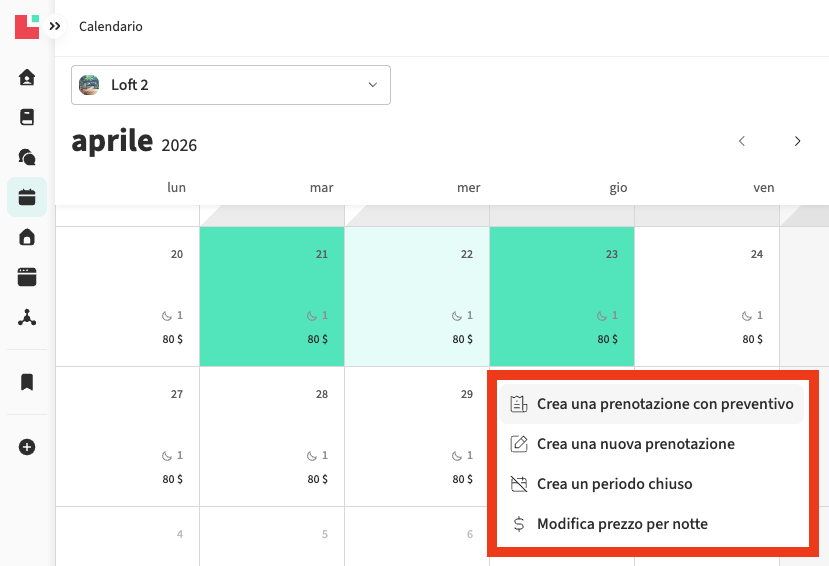Open the reservations book sidebar icon
The image size is (829, 566).
click(x=27, y=117)
